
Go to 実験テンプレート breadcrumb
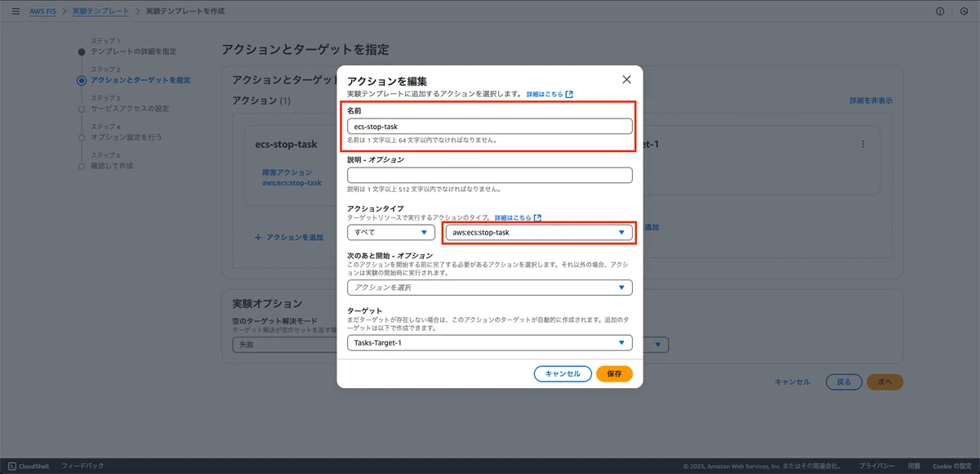(100, 11)
